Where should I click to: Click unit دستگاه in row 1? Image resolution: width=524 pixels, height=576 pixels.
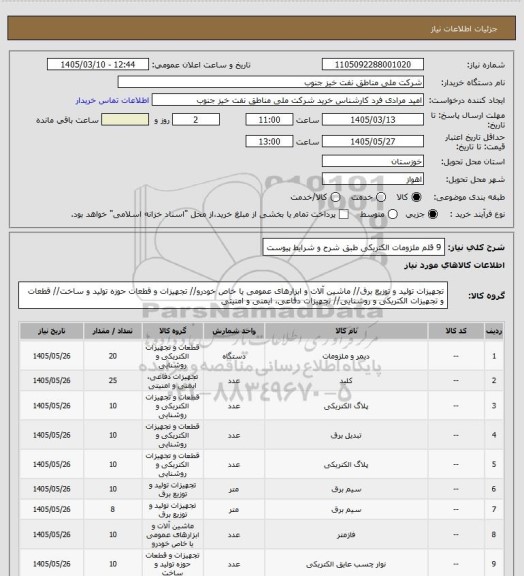pos(234,356)
